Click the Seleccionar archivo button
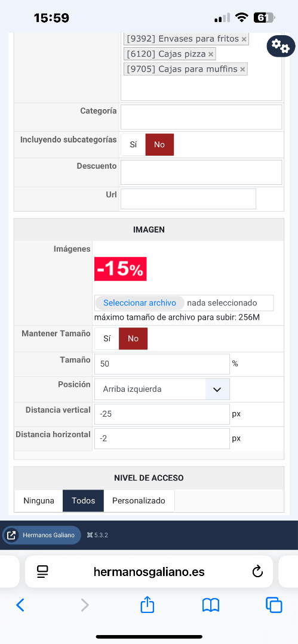Viewport: 298px width, 644px height. 140,303
